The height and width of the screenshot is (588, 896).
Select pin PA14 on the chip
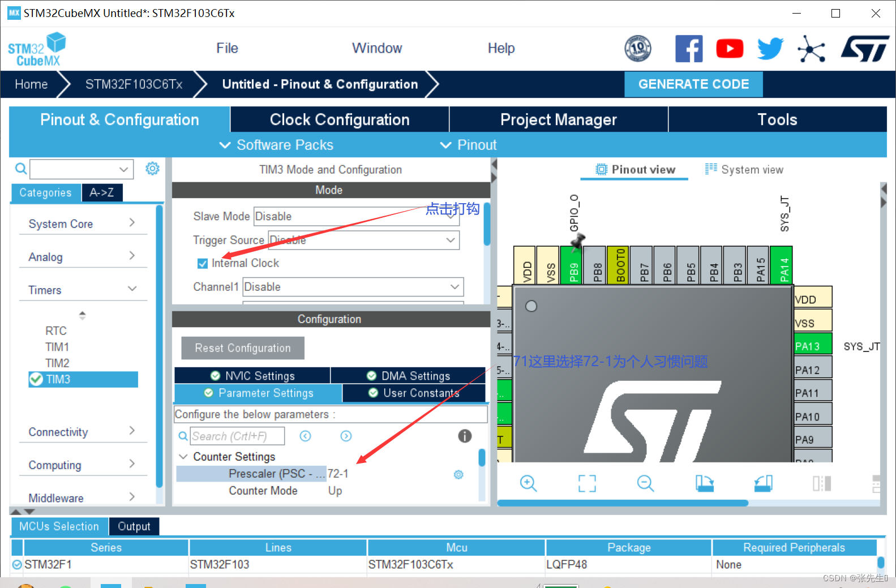pyautogui.click(x=781, y=265)
